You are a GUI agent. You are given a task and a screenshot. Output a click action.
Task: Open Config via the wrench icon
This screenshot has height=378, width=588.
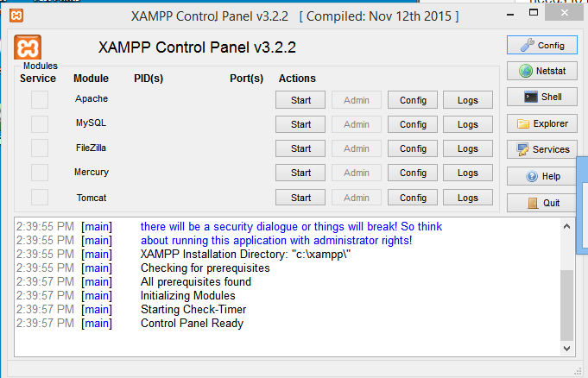pos(542,46)
